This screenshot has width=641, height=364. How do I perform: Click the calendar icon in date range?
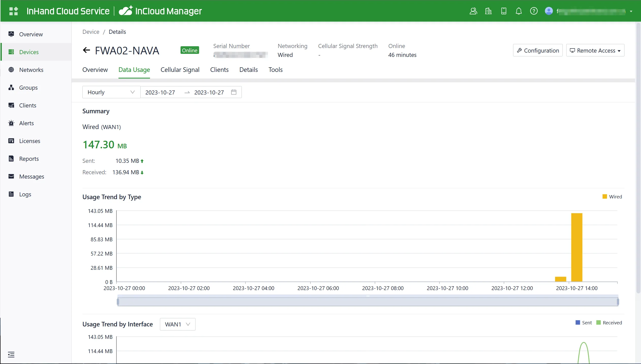coord(234,92)
